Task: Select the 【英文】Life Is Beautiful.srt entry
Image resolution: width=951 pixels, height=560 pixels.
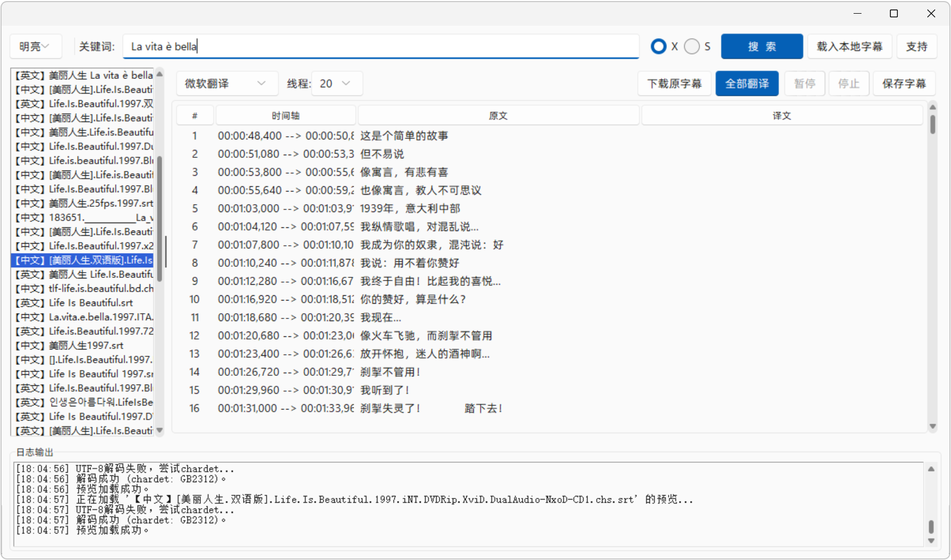Action: pyautogui.click(x=83, y=303)
